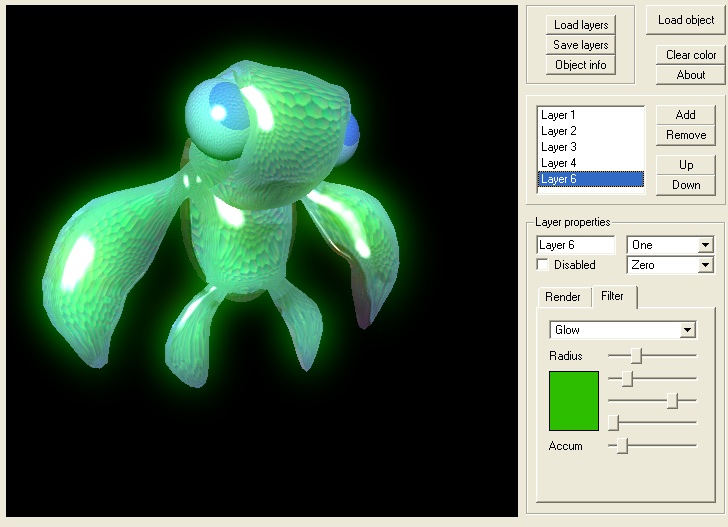Click the Load object button

coord(686,20)
